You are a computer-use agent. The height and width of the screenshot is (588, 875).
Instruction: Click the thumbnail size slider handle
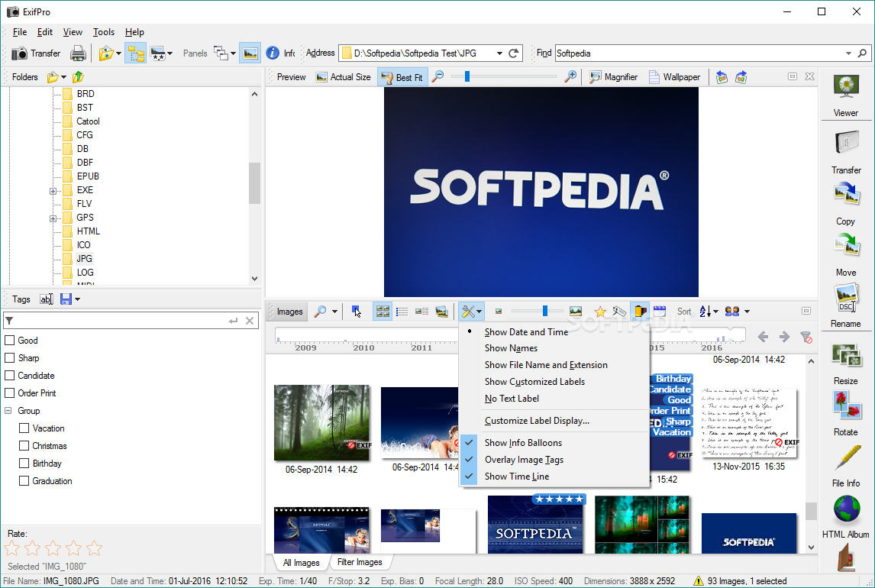coord(544,311)
